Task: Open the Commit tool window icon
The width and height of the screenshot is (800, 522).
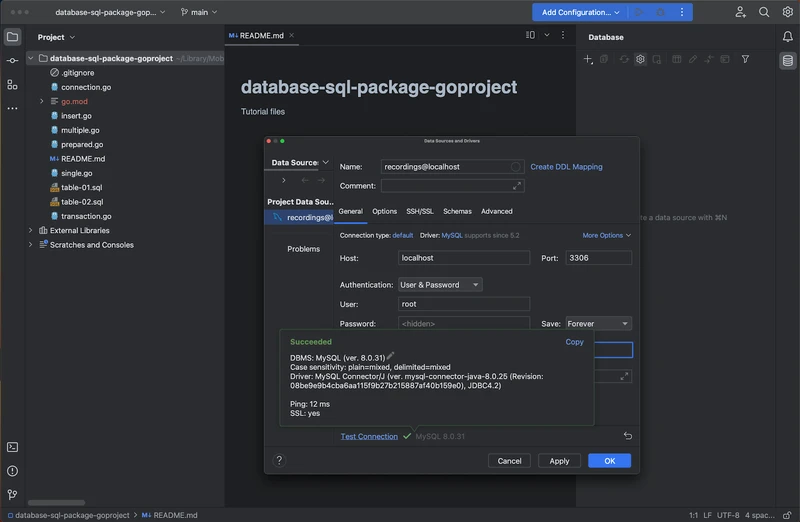Action: point(12,61)
